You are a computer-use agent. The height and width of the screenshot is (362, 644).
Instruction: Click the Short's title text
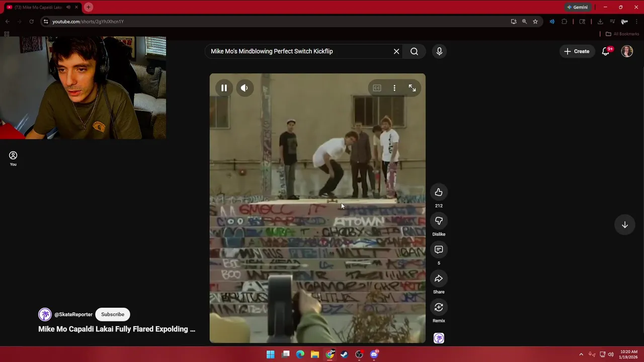coord(117,329)
